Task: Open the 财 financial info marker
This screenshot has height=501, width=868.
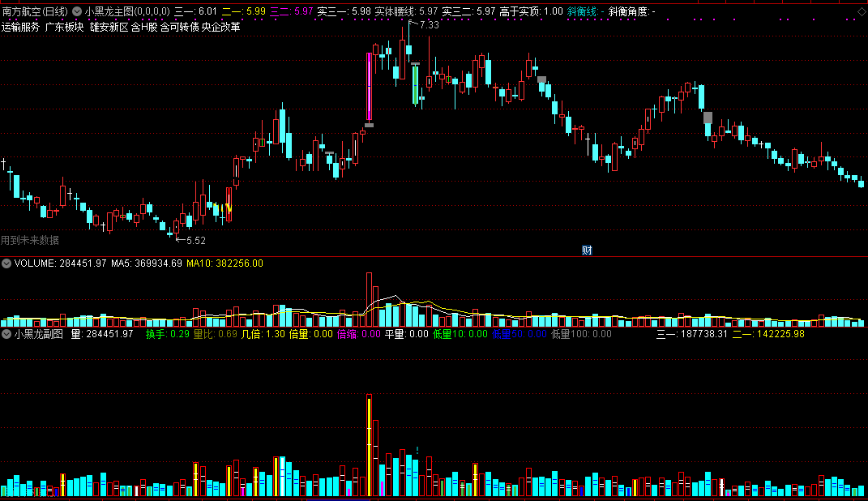Action: tap(587, 250)
